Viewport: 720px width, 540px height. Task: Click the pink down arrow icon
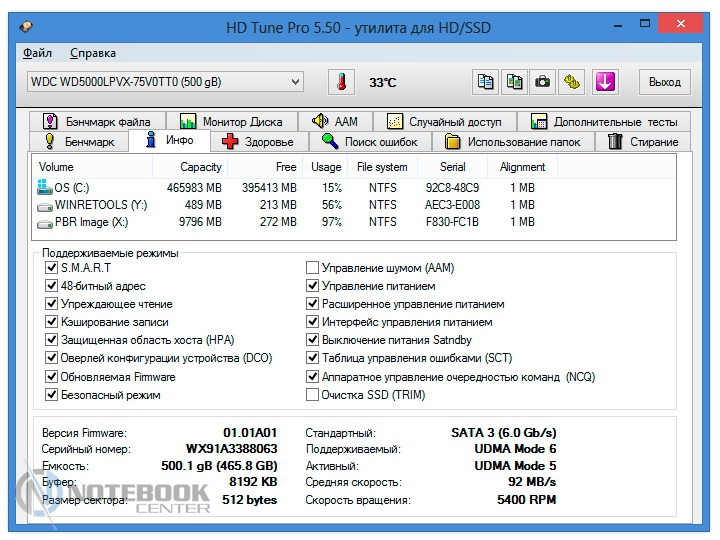[604, 82]
